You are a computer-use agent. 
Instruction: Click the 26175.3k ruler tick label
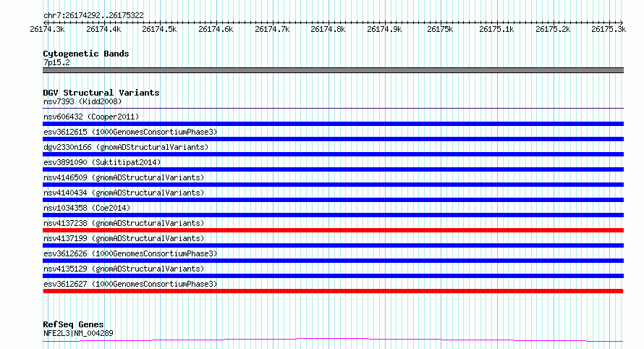609,30
